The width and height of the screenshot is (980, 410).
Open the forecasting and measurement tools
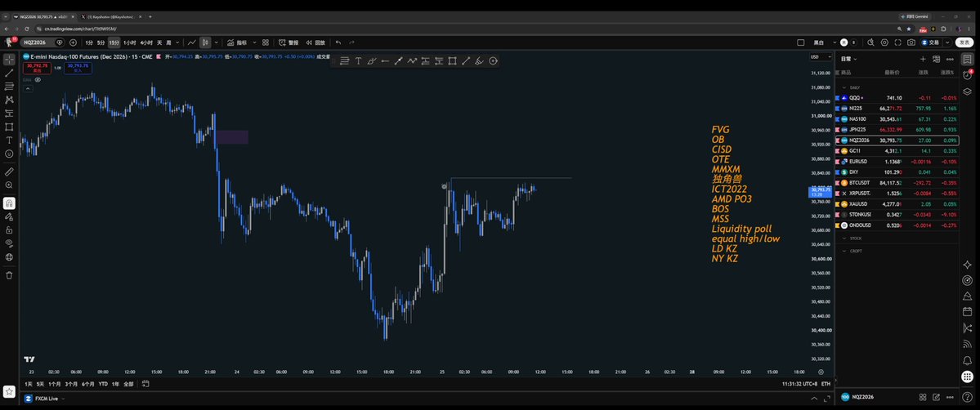click(9, 114)
